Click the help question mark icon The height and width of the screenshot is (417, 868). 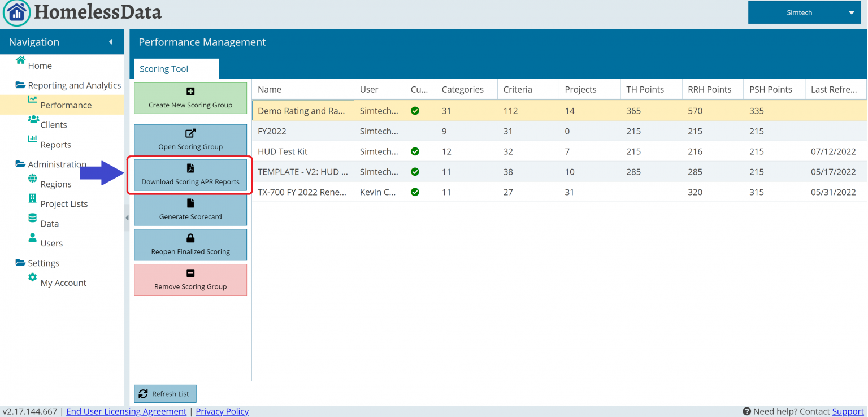point(747,411)
